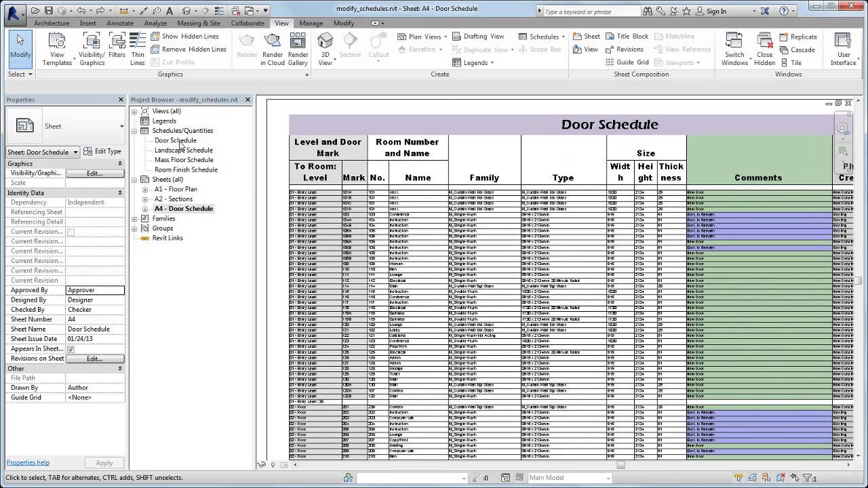Click the Undo arrow in quick access toolbar

pyautogui.click(x=81, y=10)
